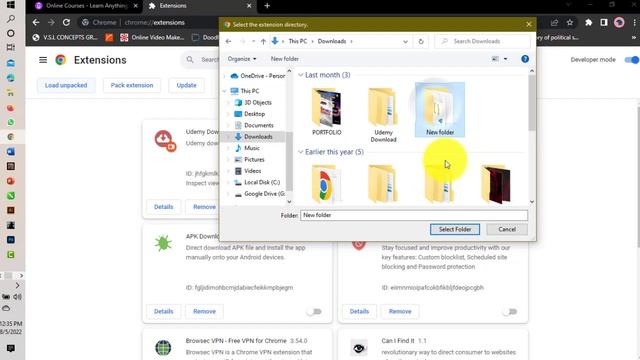Click Chrome back navigation arrow

pyautogui.click(x=36, y=22)
